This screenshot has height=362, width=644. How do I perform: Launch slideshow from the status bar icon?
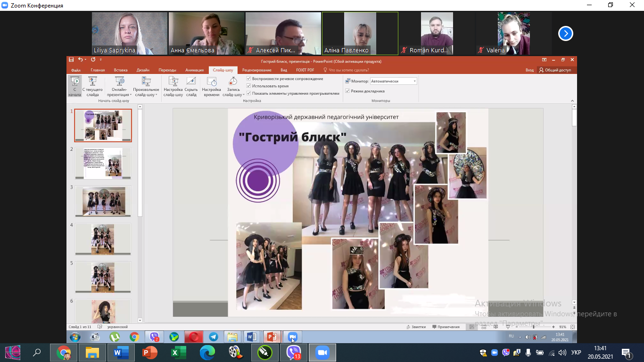click(x=508, y=327)
